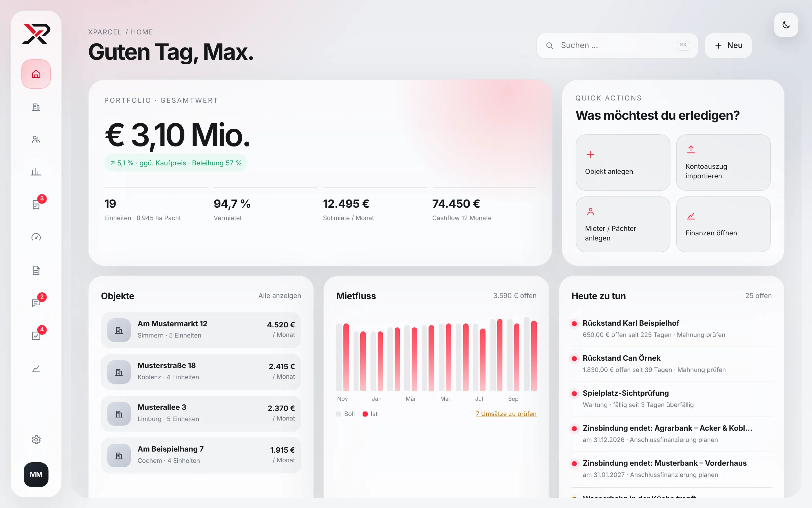The width and height of the screenshot is (812, 508).
Task: Open the Musterstraße 18 object row
Action: (x=201, y=372)
